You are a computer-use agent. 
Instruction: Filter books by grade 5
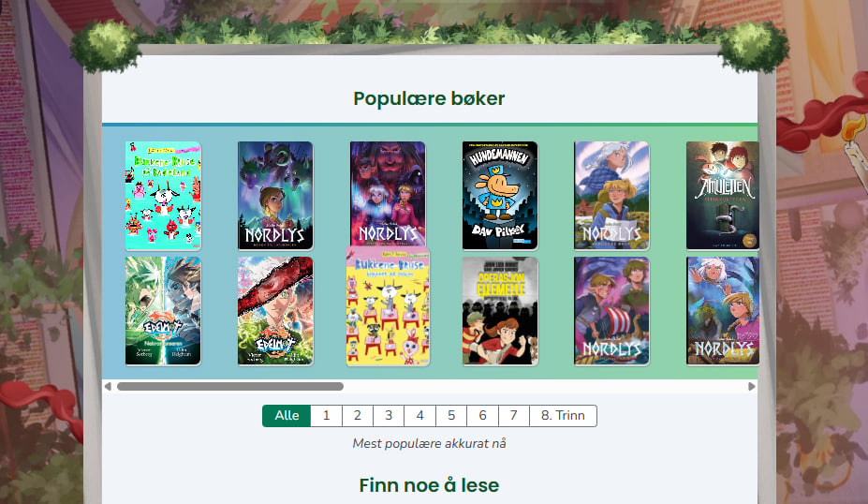[451, 416]
